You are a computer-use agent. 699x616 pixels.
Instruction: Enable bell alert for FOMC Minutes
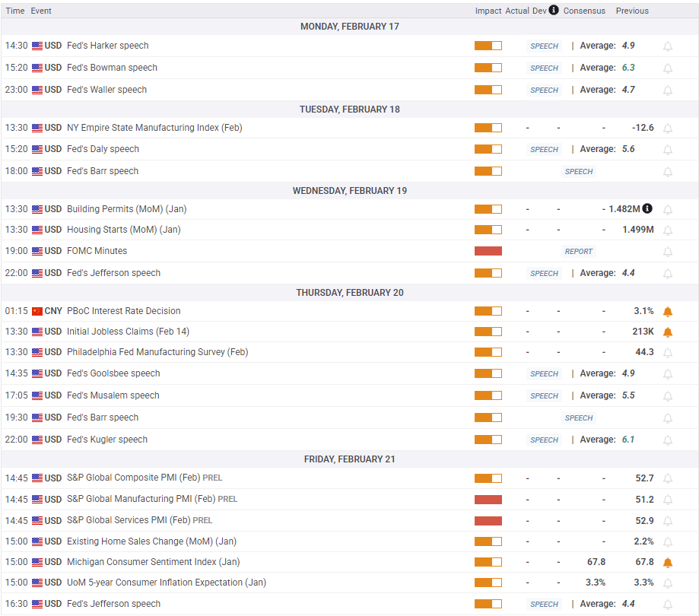tap(668, 252)
